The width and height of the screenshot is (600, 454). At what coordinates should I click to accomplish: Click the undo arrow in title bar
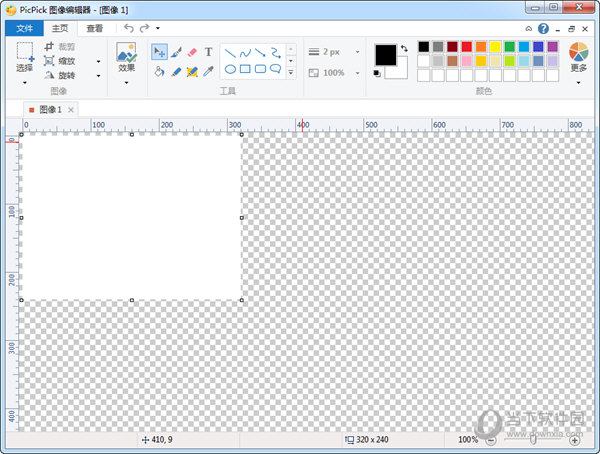click(x=129, y=28)
